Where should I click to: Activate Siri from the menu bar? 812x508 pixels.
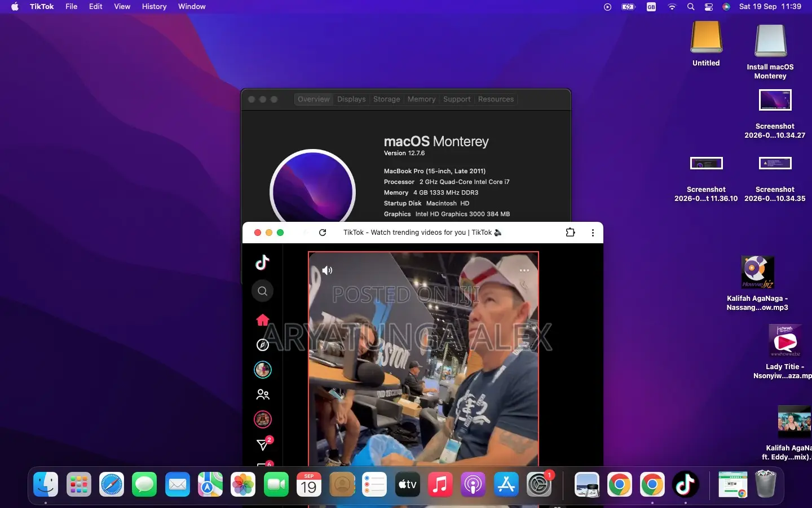click(726, 7)
